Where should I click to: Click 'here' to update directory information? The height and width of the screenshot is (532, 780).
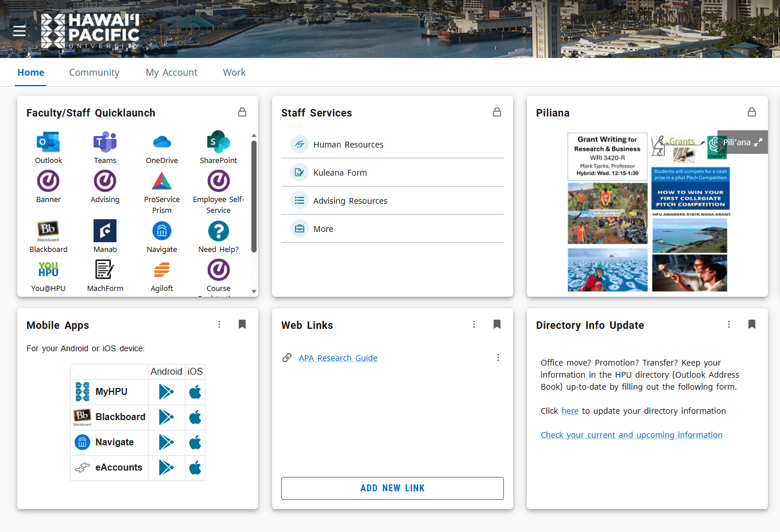click(570, 411)
